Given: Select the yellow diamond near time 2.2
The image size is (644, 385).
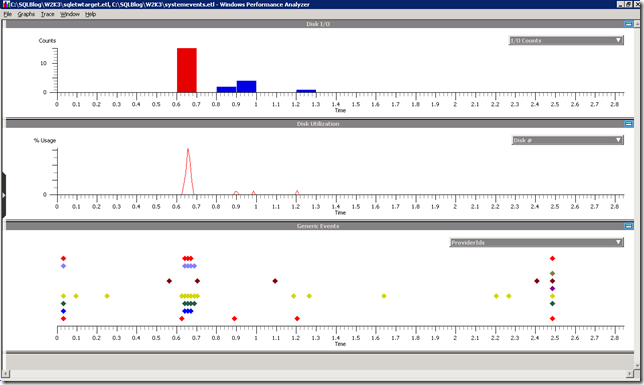Looking at the screenshot, I should pos(496,296).
